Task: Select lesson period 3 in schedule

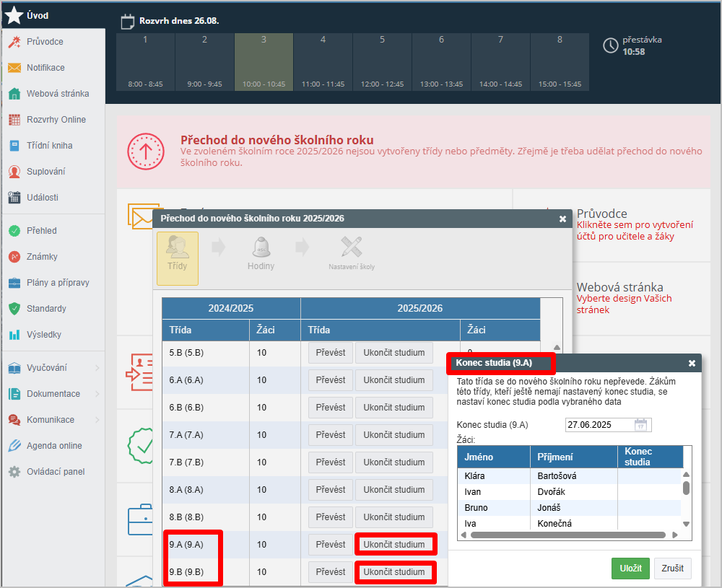Action: [264, 61]
